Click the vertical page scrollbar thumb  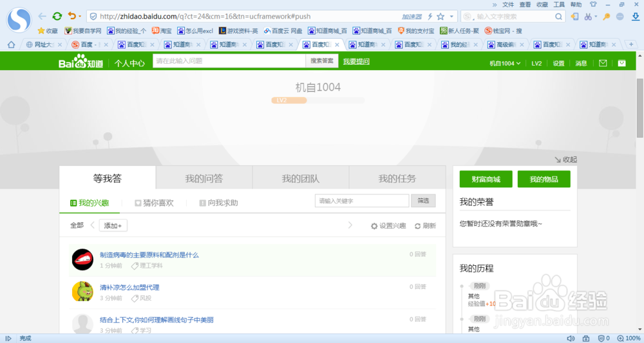pyautogui.click(x=640, y=107)
